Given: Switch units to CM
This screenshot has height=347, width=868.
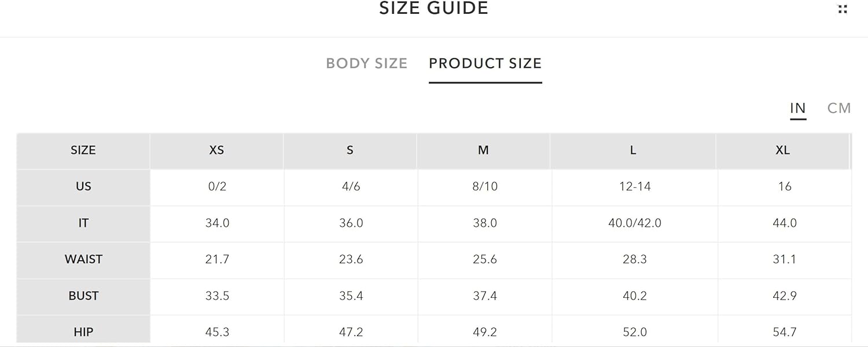Looking at the screenshot, I should tap(839, 108).
